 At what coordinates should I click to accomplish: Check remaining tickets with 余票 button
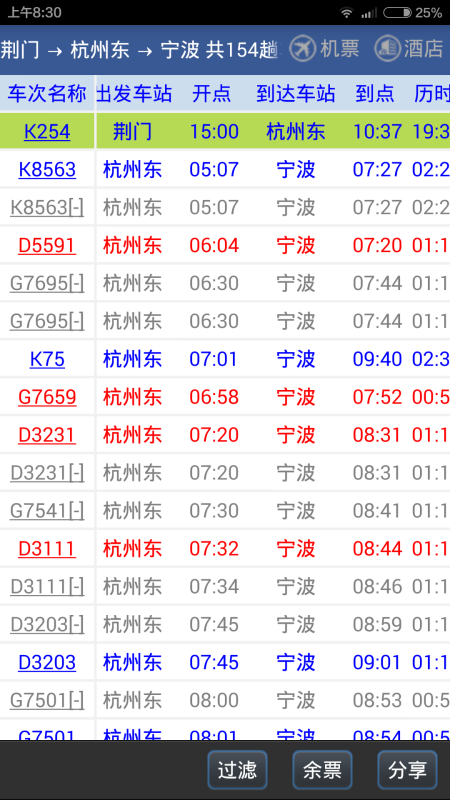click(x=322, y=770)
